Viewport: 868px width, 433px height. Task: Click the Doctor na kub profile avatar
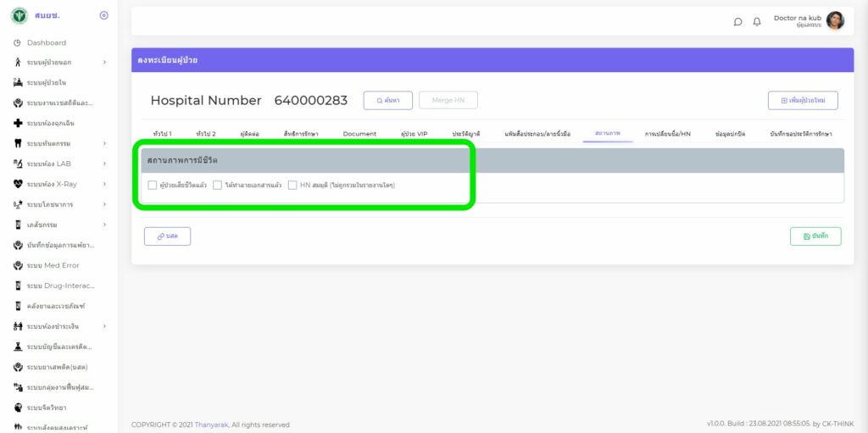click(835, 21)
